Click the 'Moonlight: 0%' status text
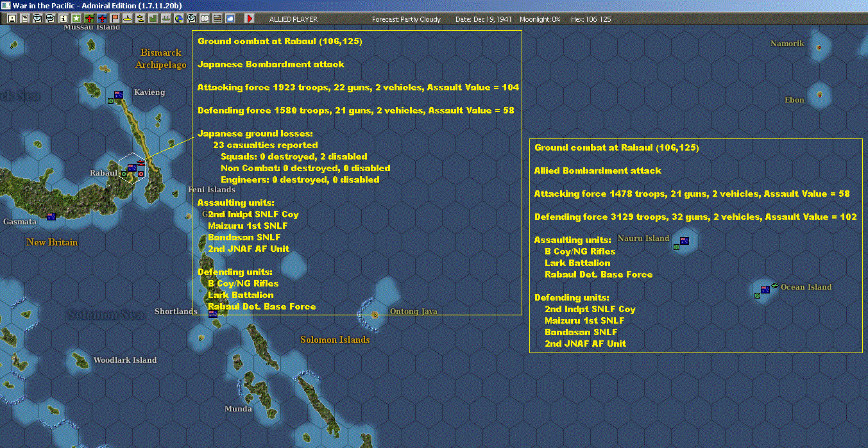868x448 pixels. [540, 19]
